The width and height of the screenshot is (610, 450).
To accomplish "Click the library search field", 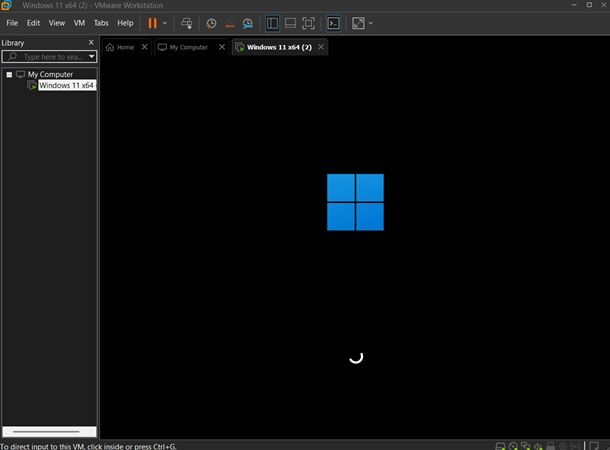I will 49,57.
